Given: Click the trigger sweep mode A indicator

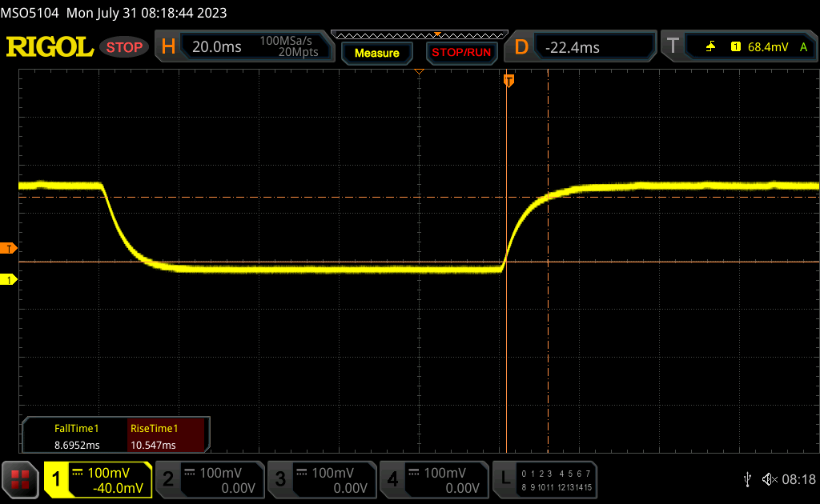Looking at the screenshot, I should [x=804, y=47].
